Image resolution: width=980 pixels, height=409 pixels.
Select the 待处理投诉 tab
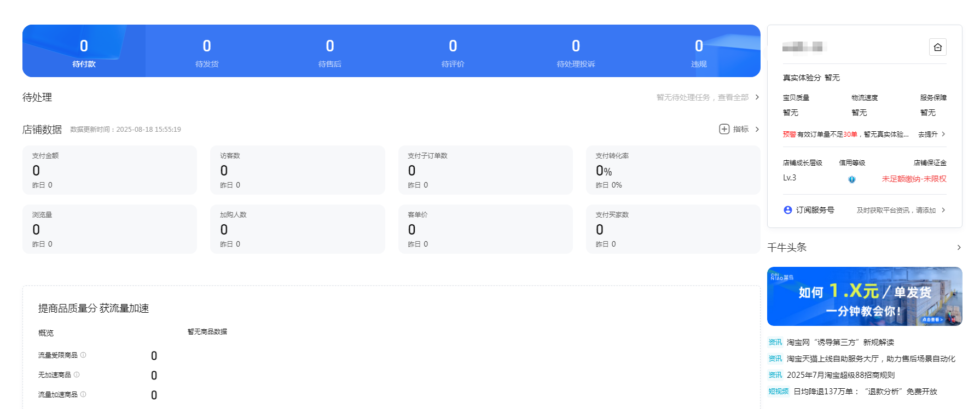click(x=576, y=51)
